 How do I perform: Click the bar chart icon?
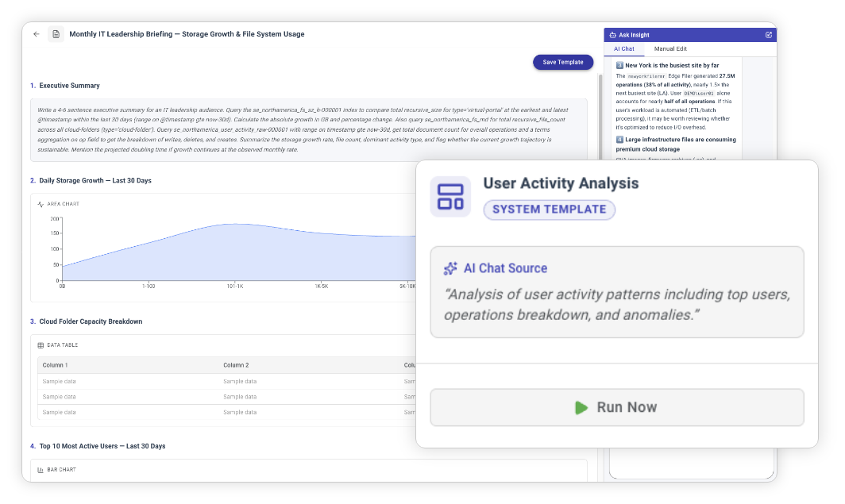point(41,470)
